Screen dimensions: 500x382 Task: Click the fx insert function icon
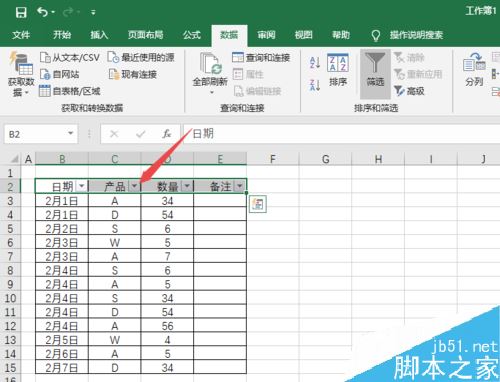pyautogui.click(x=167, y=134)
